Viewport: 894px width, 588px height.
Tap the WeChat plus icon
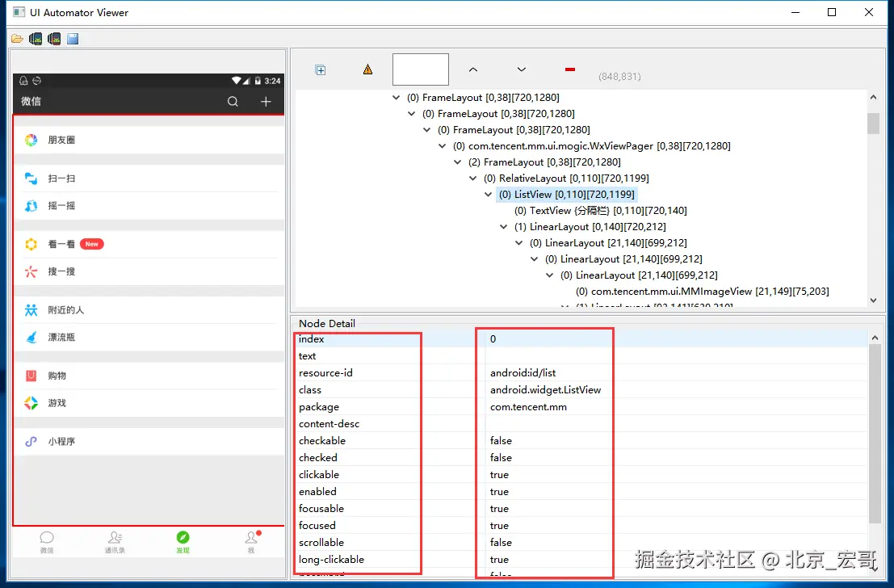tap(266, 102)
